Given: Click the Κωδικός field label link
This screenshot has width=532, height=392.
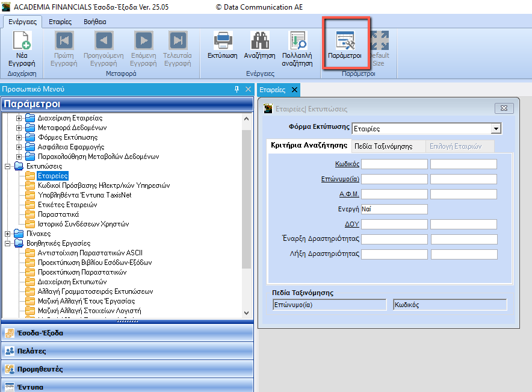Looking at the screenshot, I should pyautogui.click(x=347, y=164).
